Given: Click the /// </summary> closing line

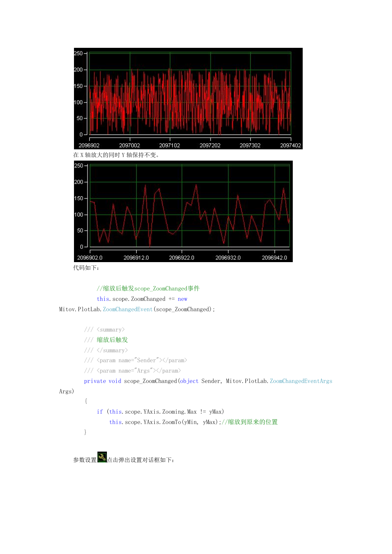Looking at the screenshot, I should pos(106,351).
